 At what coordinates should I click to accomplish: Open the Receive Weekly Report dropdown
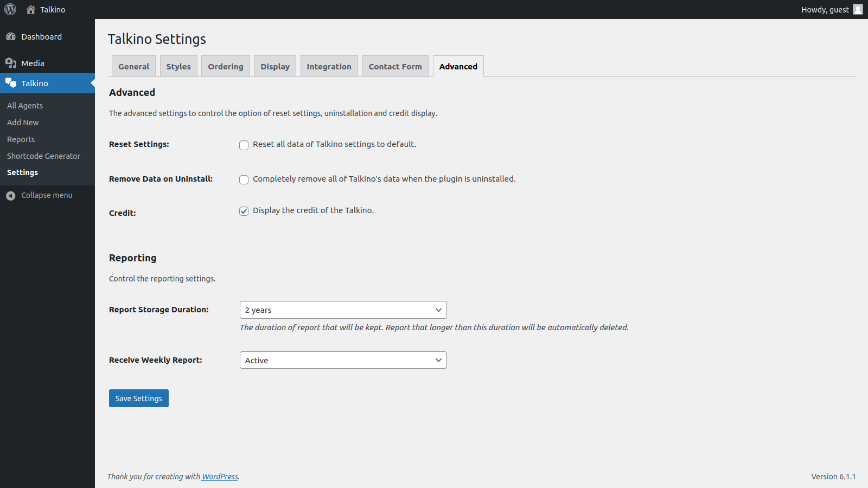click(343, 361)
